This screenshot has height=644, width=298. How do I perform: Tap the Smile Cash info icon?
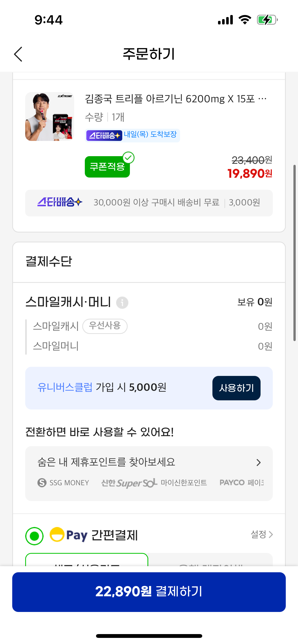[122, 303]
